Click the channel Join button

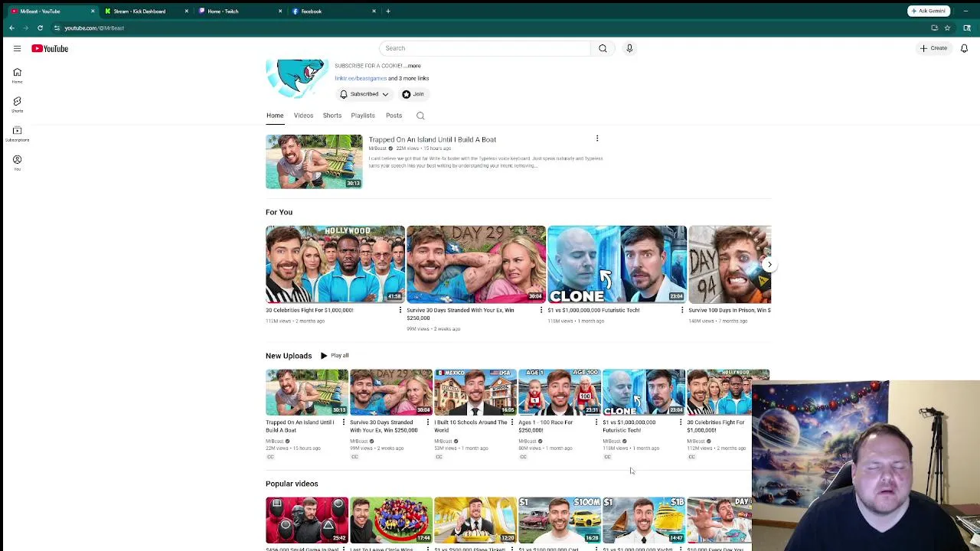(x=413, y=94)
